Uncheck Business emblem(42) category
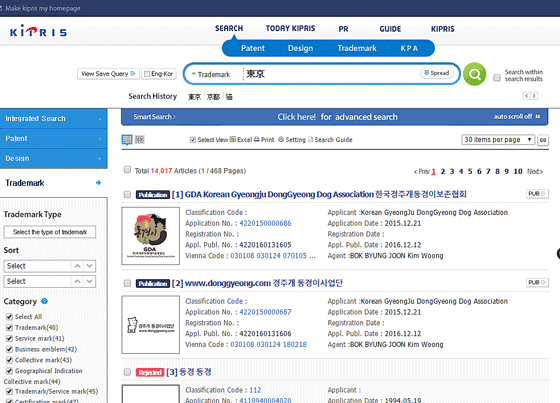The image size is (560, 403). 9,349
